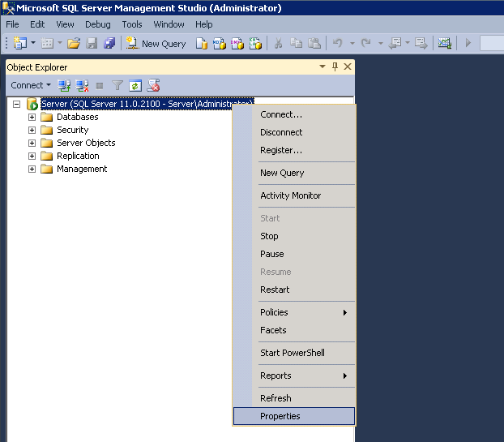Viewport: 504px width, 442px height.
Task: Close the Object Explorer panel
Action: pyautogui.click(x=348, y=67)
